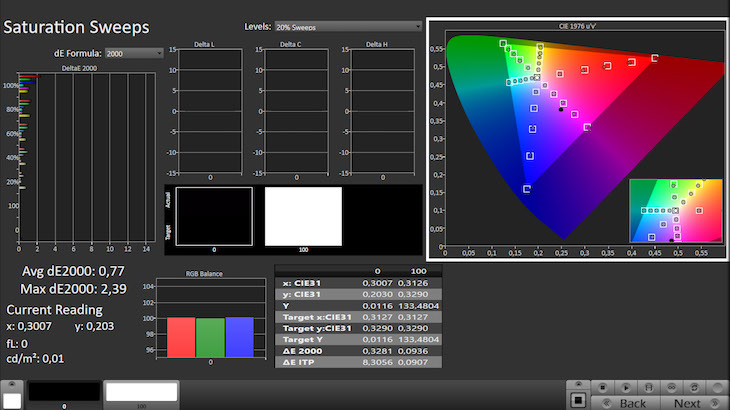Click the continuous read infinity icon

coord(671,387)
